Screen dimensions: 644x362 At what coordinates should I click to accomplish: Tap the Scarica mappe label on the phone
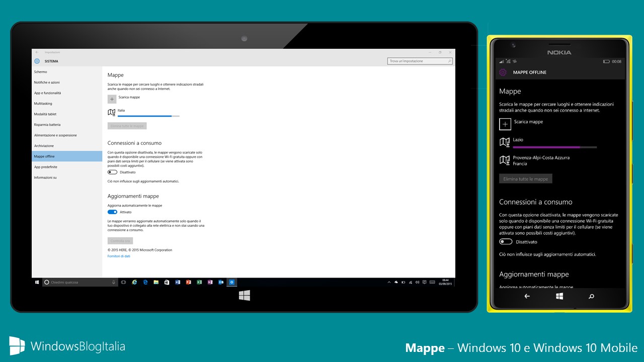coord(528,122)
